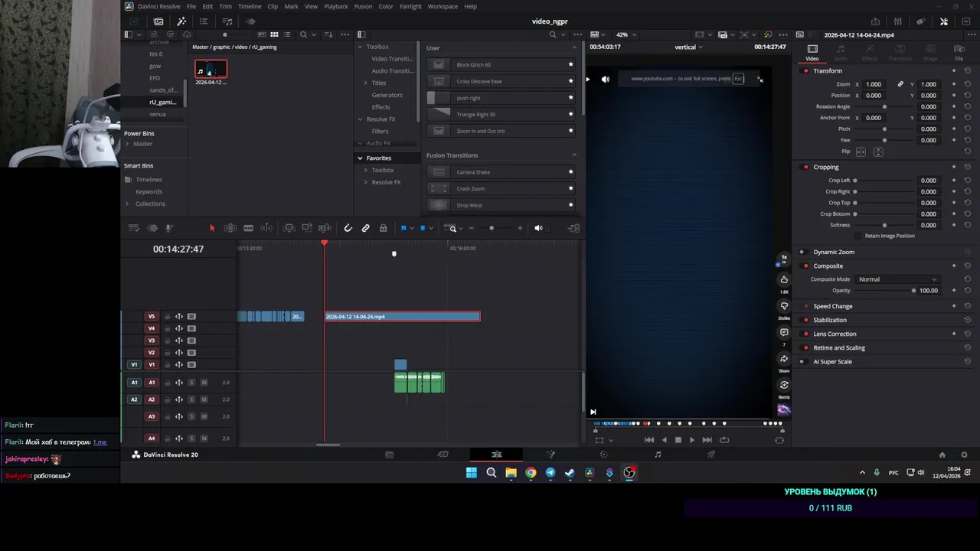Open the Workspace menu
The image size is (980, 551).
point(443,6)
